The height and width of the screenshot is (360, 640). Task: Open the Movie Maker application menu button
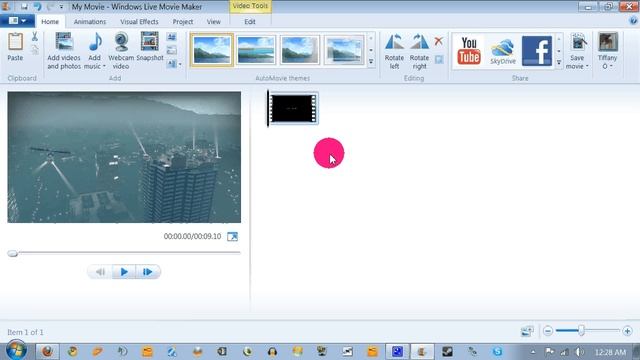(17, 21)
